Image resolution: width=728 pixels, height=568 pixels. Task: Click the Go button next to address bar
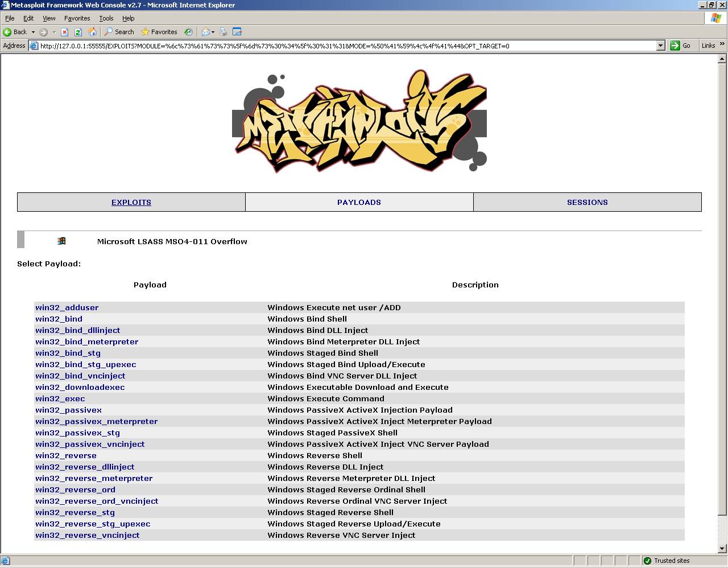[681, 46]
